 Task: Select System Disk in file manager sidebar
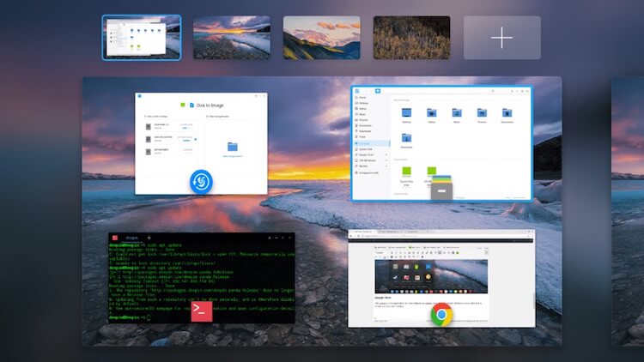372,149
